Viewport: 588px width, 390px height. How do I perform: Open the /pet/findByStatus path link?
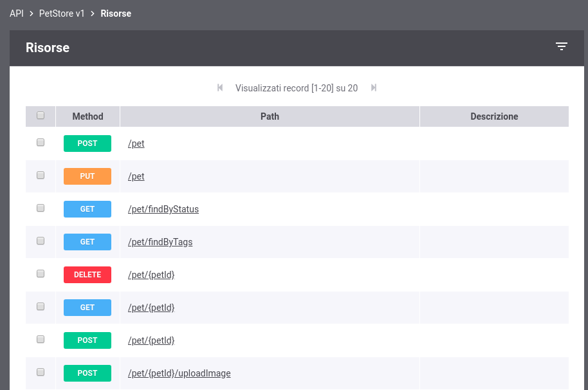click(x=163, y=209)
